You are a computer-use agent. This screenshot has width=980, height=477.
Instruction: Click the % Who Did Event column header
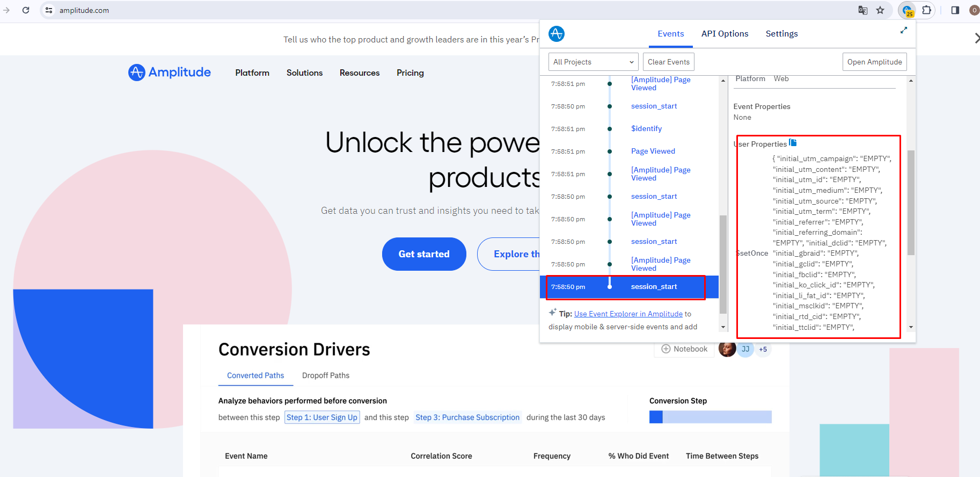point(639,456)
